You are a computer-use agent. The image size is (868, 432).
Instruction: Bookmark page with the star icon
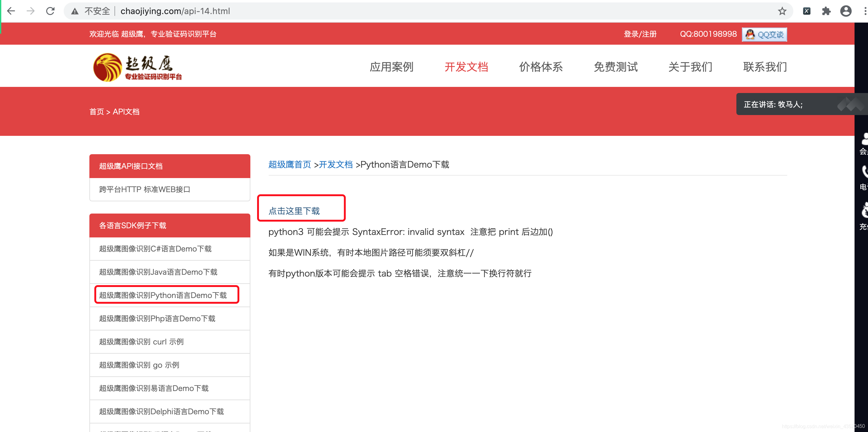[x=782, y=11]
